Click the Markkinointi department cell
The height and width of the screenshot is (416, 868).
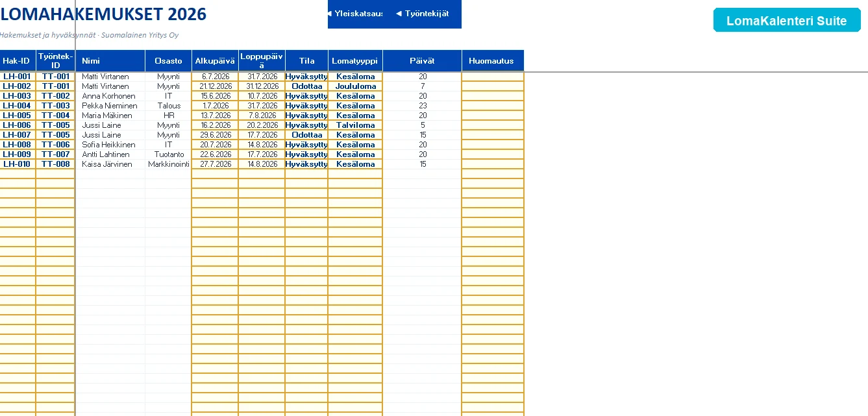tap(168, 164)
